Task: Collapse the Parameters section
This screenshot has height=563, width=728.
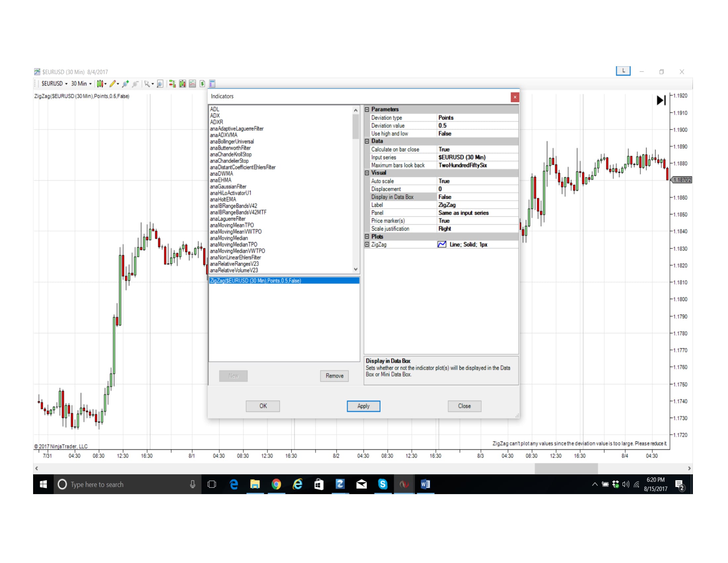Action: pyautogui.click(x=367, y=109)
